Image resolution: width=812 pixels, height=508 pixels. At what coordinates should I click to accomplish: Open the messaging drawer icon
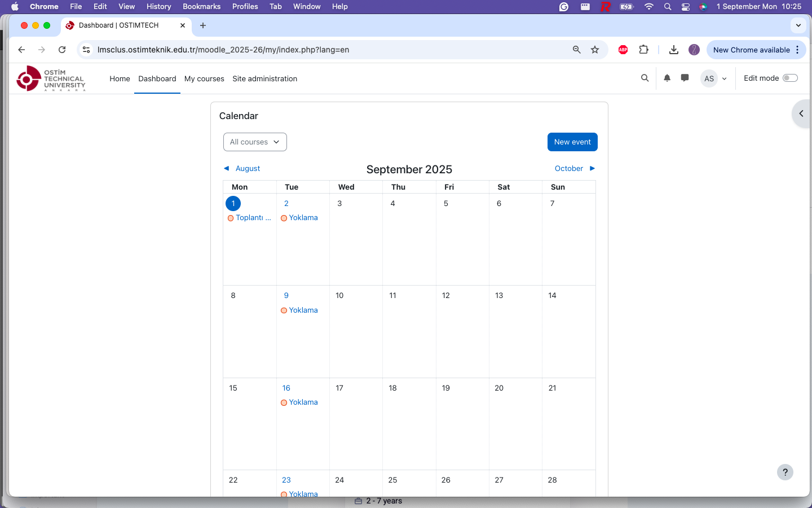tap(685, 78)
